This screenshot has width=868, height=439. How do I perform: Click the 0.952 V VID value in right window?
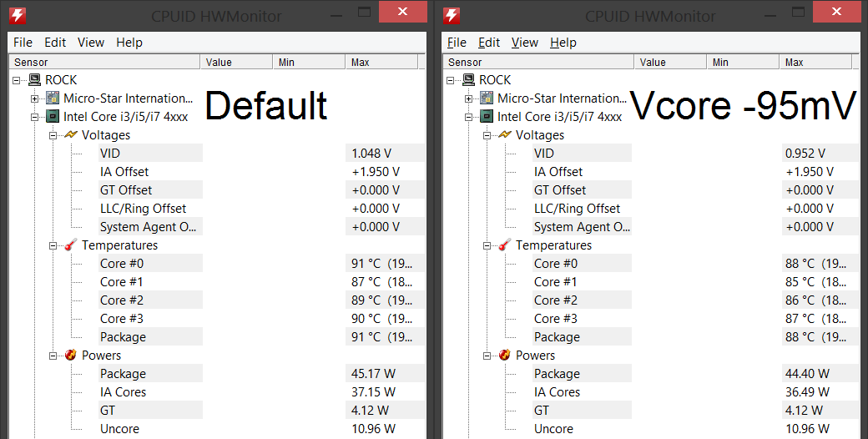click(805, 154)
